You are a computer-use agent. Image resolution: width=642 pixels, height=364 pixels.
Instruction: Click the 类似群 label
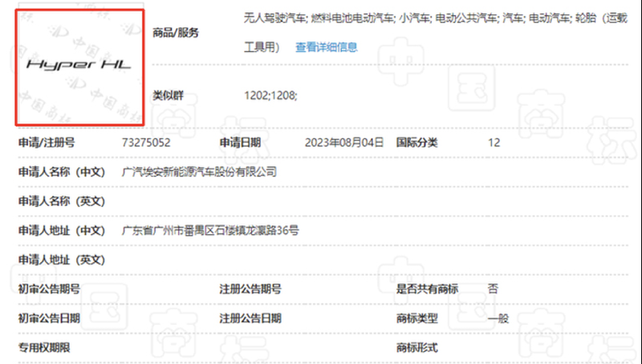tap(168, 95)
